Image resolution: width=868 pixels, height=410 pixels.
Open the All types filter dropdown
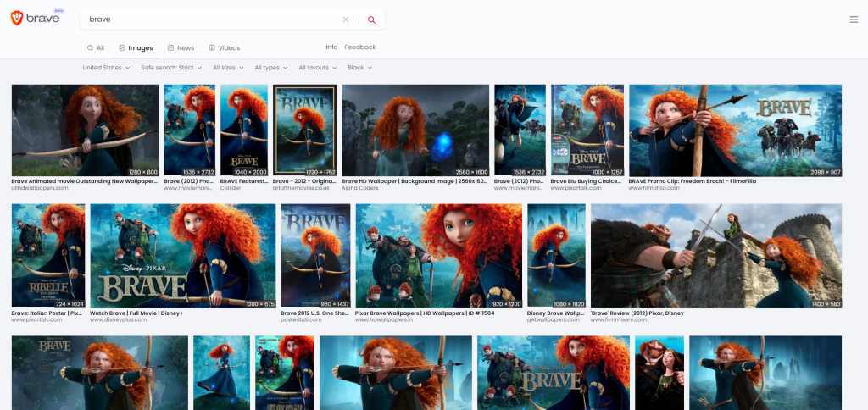coord(271,68)
